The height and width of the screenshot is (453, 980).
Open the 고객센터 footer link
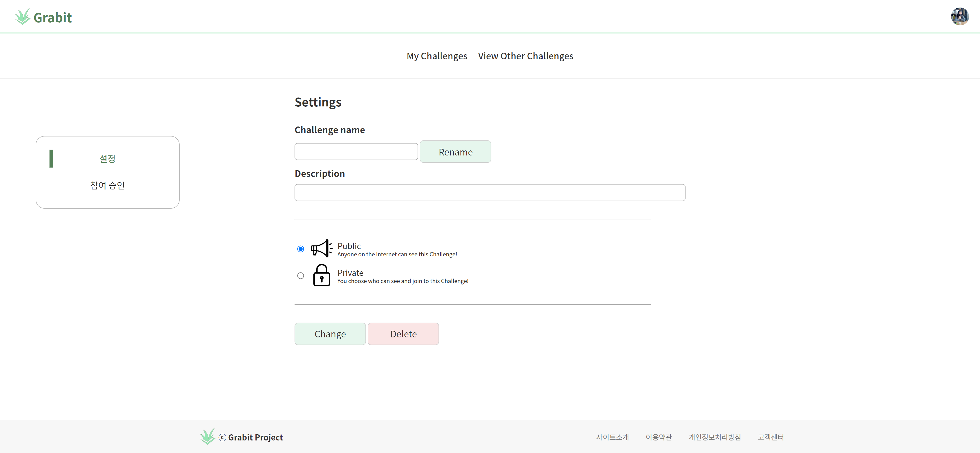[771, 437]
